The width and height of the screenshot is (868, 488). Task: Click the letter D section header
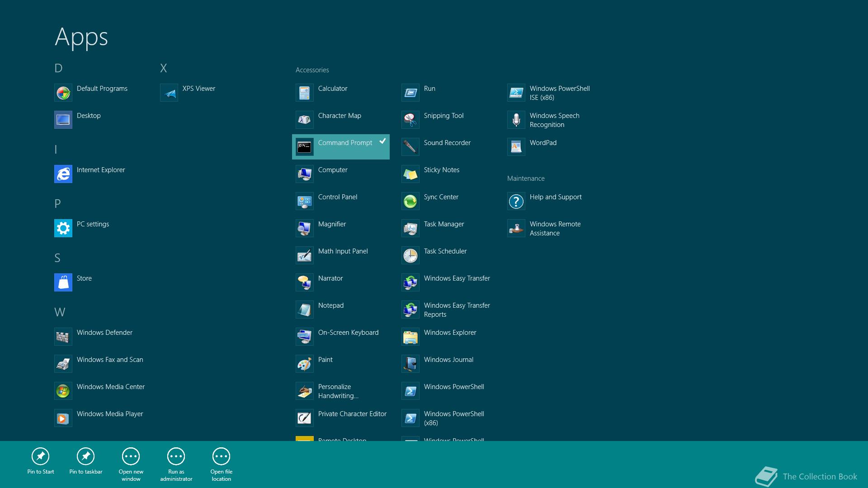58,68
